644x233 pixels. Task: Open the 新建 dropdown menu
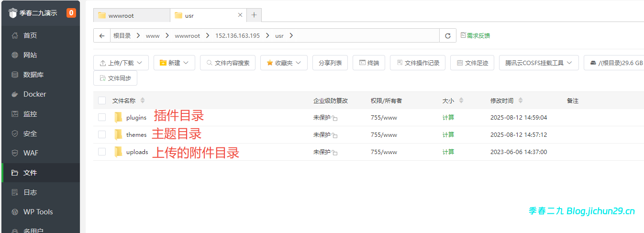click(x=174, y=63)
